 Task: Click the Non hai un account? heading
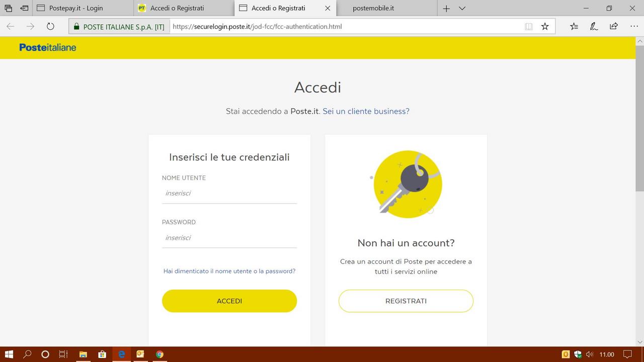point(406,243)
